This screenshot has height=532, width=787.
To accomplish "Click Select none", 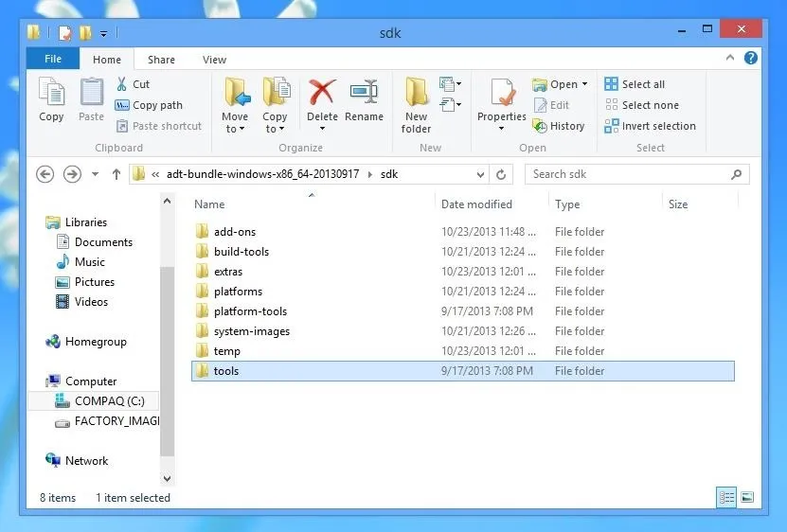I will coord(642,105).
